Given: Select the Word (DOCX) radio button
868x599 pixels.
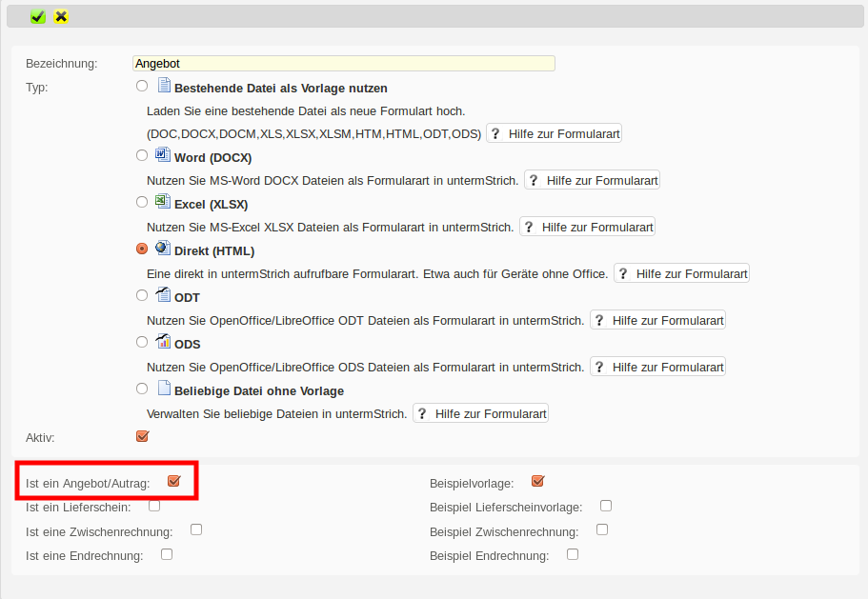Looking at the screenshot, I should point(142,155).
